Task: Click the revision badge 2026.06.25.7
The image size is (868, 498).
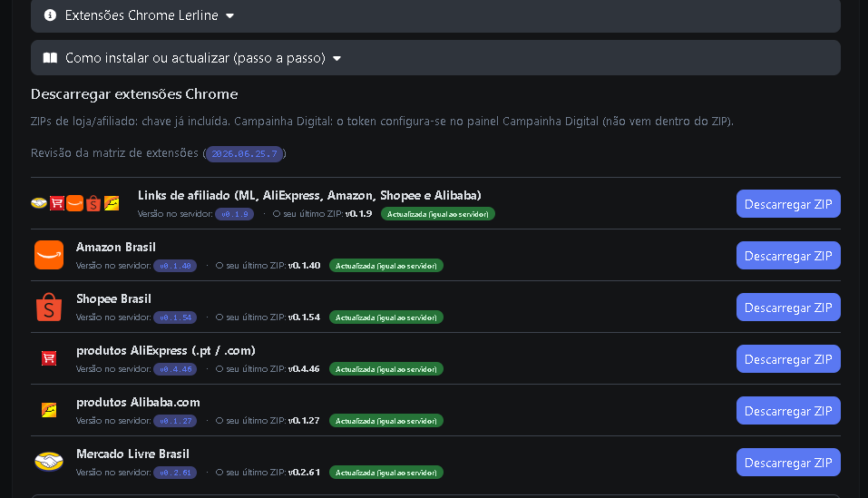Action: click(244, 154)
